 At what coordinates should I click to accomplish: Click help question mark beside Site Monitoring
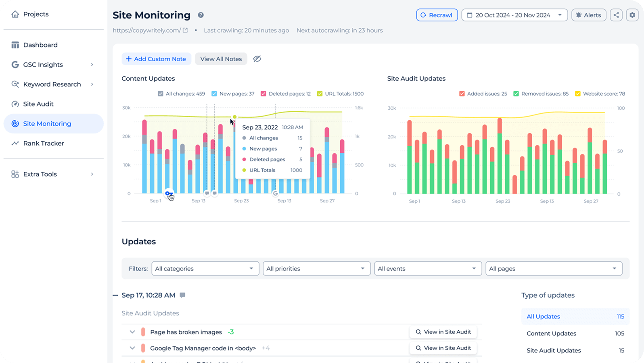[x=201, y=15]
